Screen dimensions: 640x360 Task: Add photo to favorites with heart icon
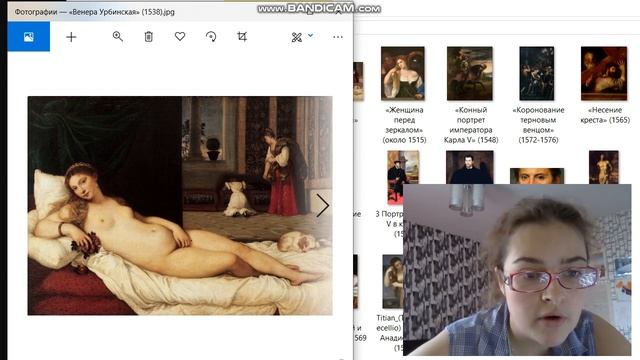[x=180, y=36]
